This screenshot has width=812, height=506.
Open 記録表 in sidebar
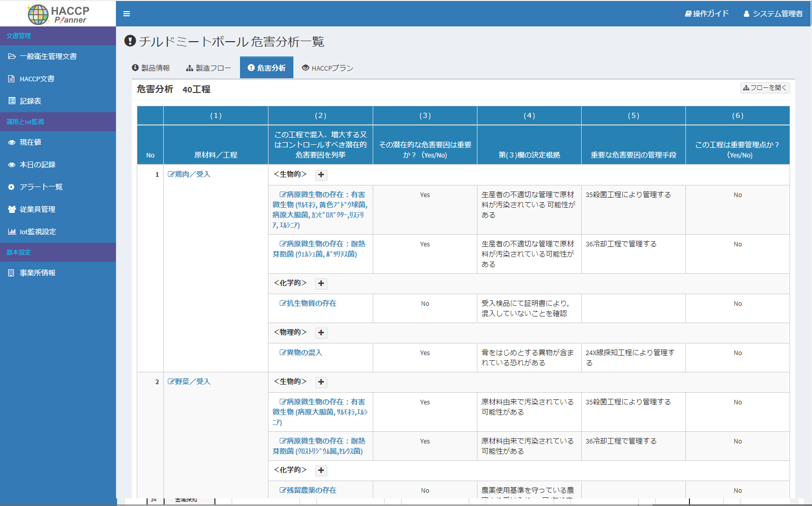pyautogui.click(x=58, y=101)
